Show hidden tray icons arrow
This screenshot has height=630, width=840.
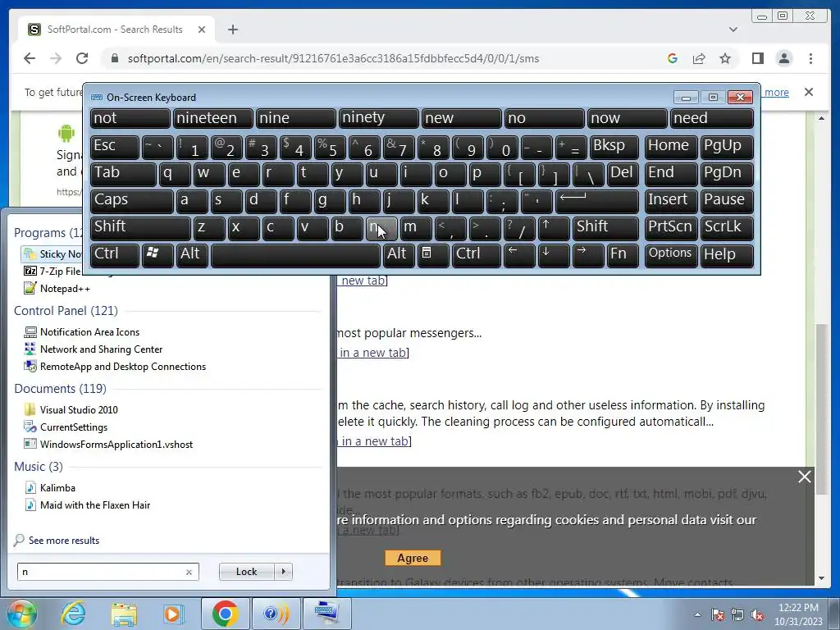click(697, 615)
